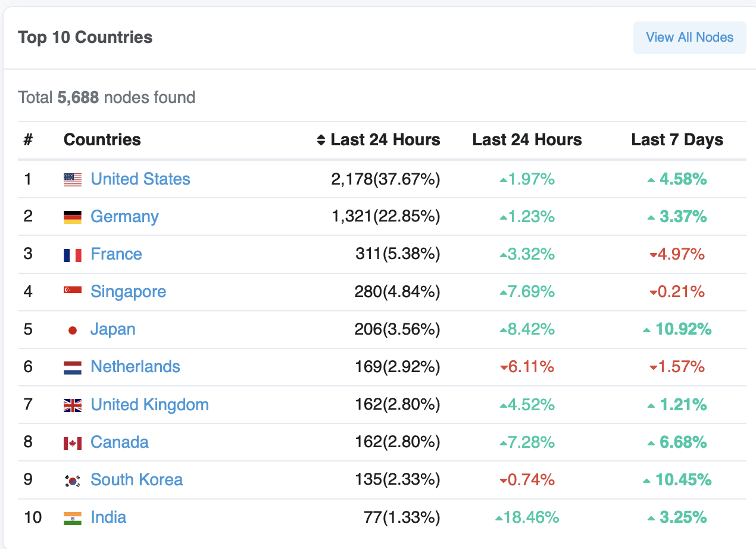The width and height of the screenshot is (756, 549).
Task: Click the Singapore flag icon
Action: [73, 291]
